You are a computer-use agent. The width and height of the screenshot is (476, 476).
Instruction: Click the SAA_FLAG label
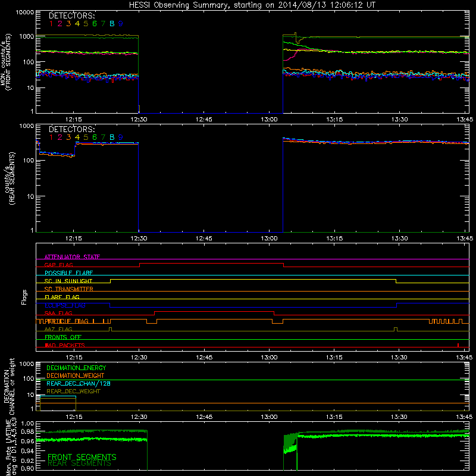(58, 313)
